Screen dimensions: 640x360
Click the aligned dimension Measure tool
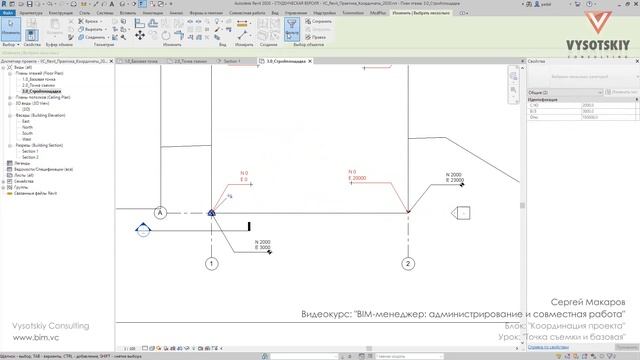click(242, 24)
